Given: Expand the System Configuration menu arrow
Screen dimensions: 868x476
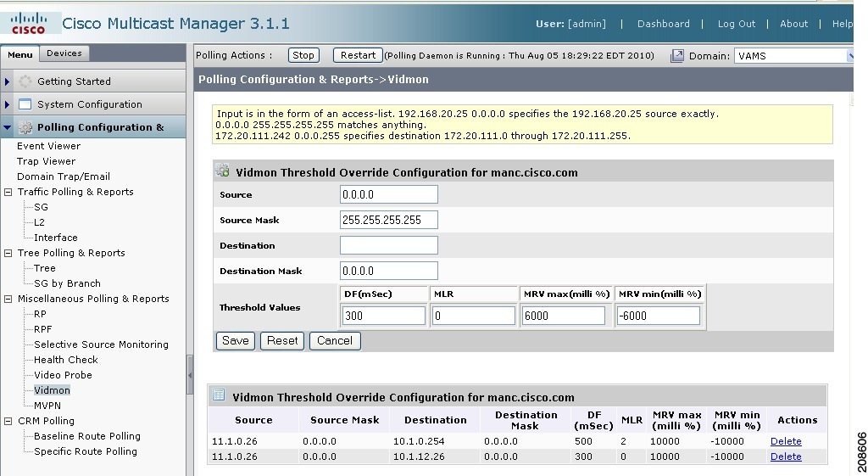Looking at the screenshot, I should pos(7,104).
